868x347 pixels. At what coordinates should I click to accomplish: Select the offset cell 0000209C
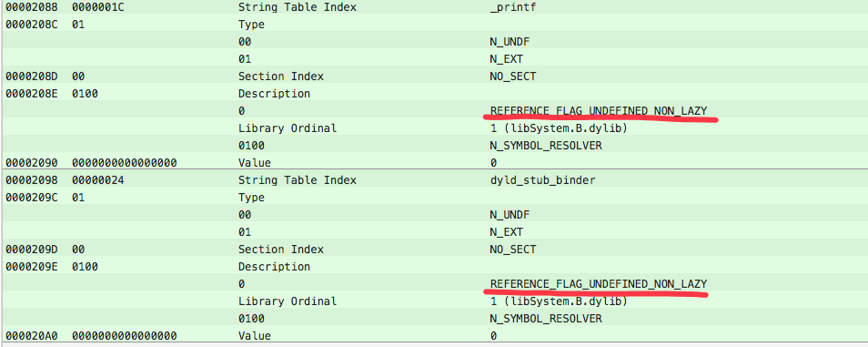(32, 198)
